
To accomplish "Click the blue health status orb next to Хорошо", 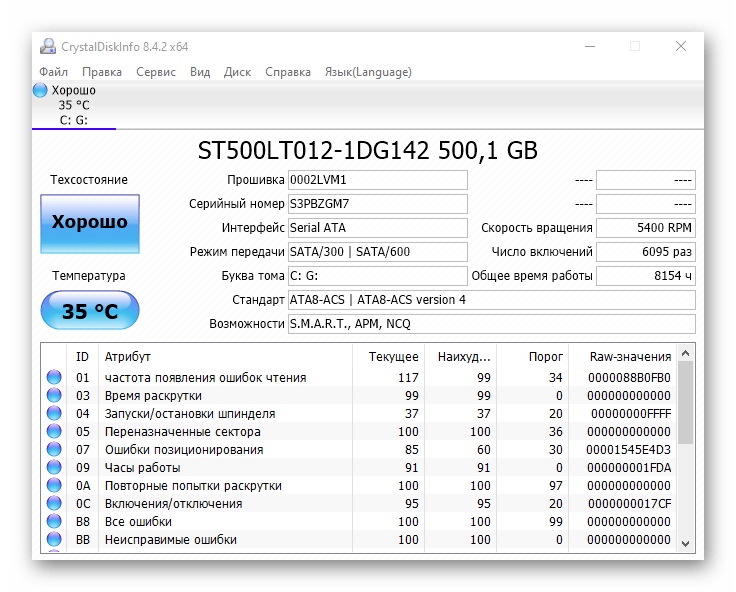I will coord(40,90).
